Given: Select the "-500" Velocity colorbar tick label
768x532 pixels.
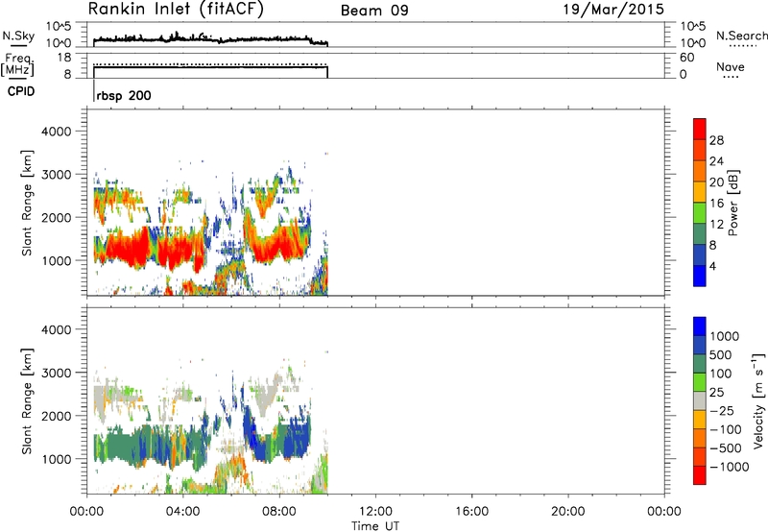Looking at the screenshot, I should 726,447.
